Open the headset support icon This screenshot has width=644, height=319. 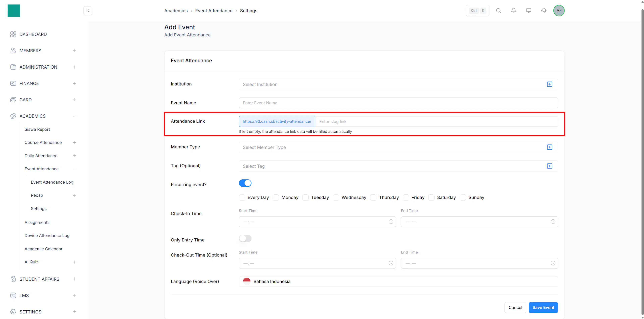[x=544, y=11]
